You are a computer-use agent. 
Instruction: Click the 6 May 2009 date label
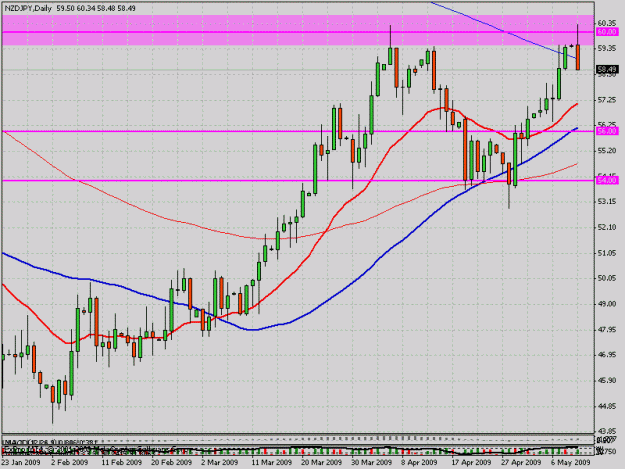pos(570,462)
